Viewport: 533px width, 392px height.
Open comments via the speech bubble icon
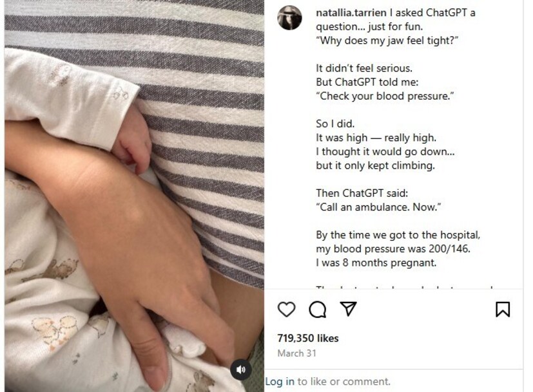318,309
